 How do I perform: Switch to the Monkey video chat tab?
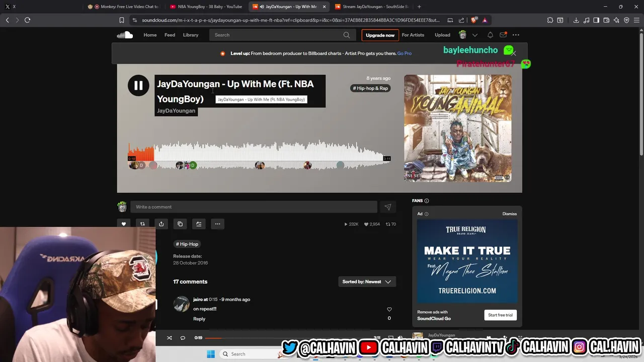(x=124, y=7)
